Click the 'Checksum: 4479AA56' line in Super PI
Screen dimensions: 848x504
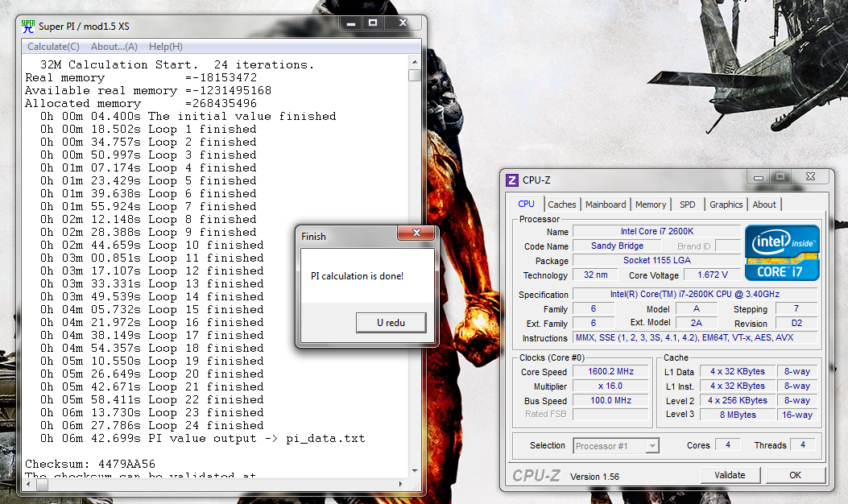89,464
